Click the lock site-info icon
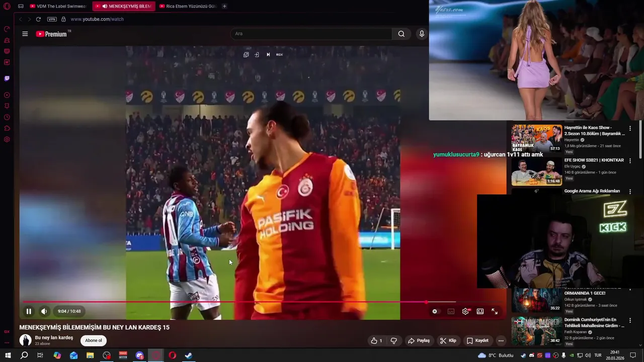This screenshot has width=644, height=362. coord(63,19)
